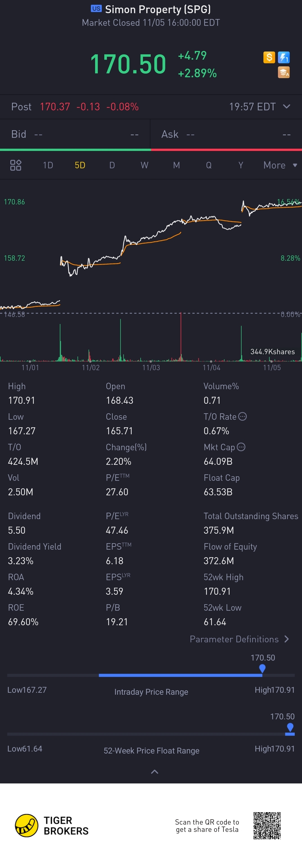Tap the Simon Property (SPG) title
Image resolution: width=302 pixels, height=868 pixels.
158,9
